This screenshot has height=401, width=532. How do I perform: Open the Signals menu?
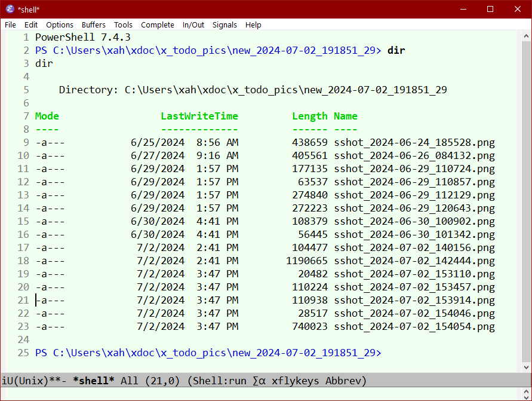point(225,25)
